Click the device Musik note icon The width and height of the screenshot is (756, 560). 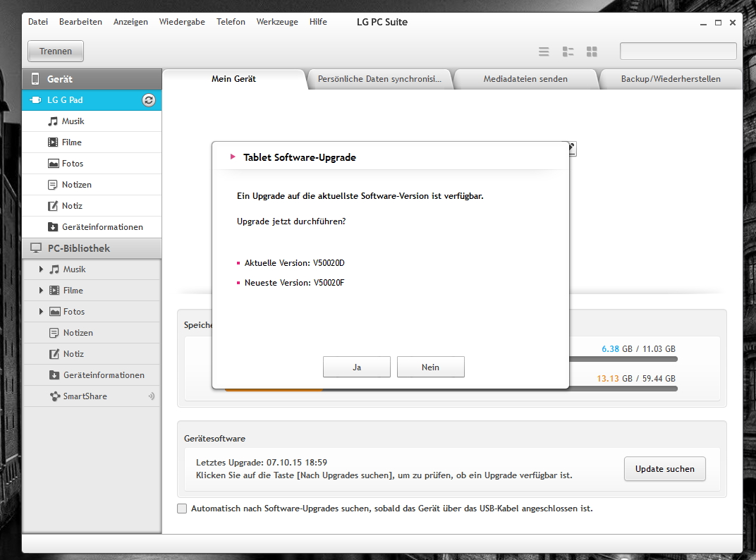click(53, 121)
